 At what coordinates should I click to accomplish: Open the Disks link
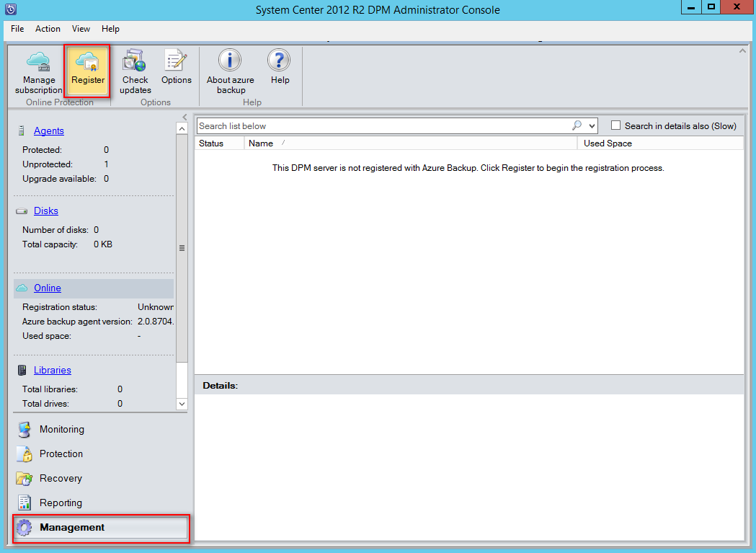[46, 211]
